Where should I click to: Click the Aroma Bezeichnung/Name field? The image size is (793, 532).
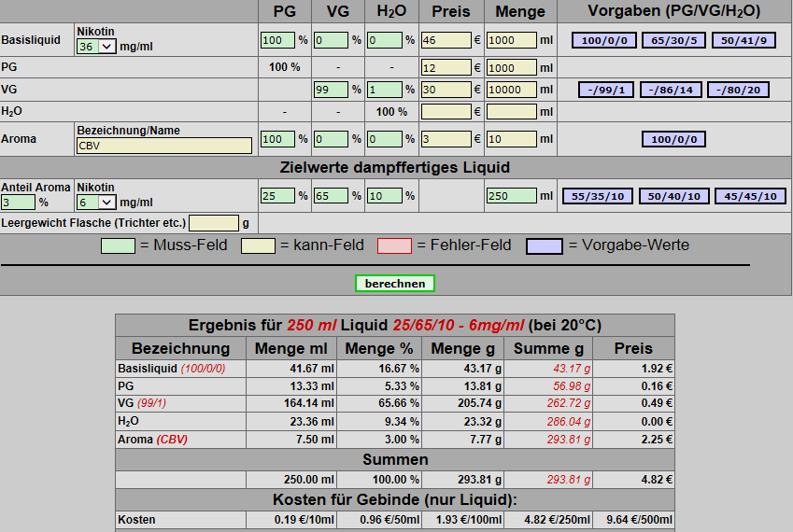164,146
